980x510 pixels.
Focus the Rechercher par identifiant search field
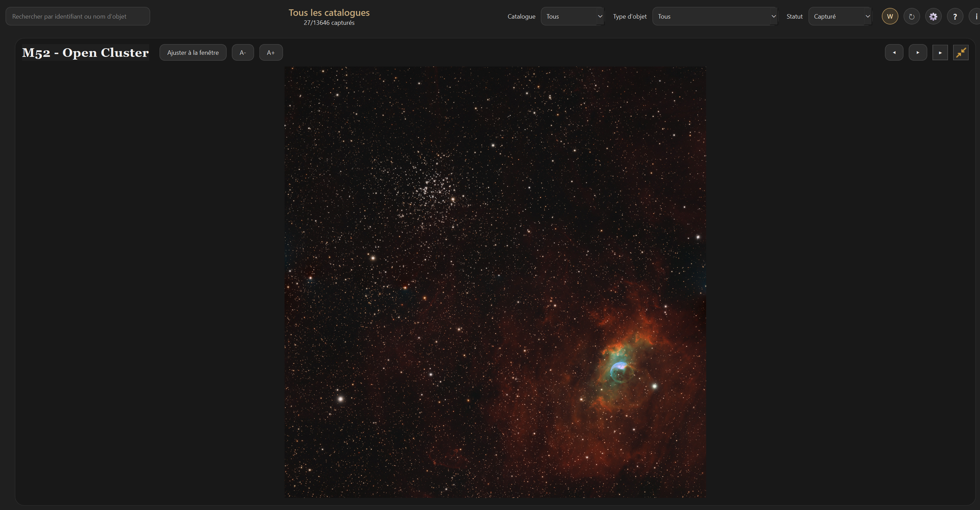pos(78,16)
